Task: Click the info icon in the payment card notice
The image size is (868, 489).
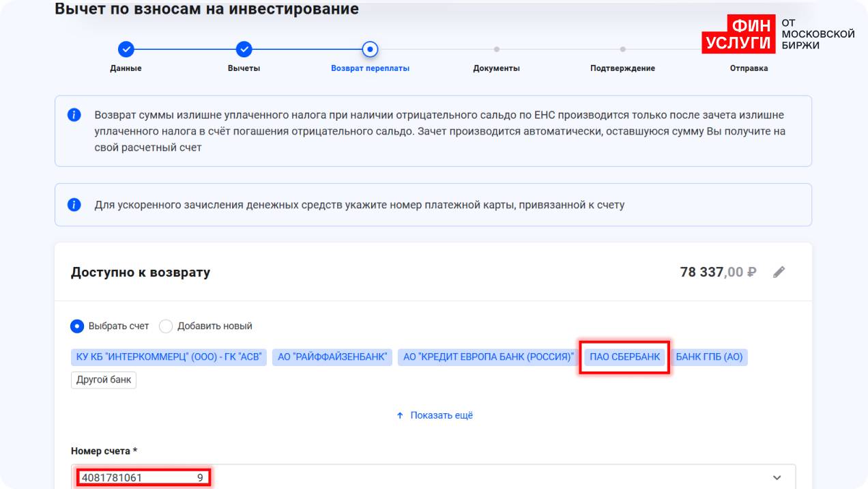Action: (74, 205)
